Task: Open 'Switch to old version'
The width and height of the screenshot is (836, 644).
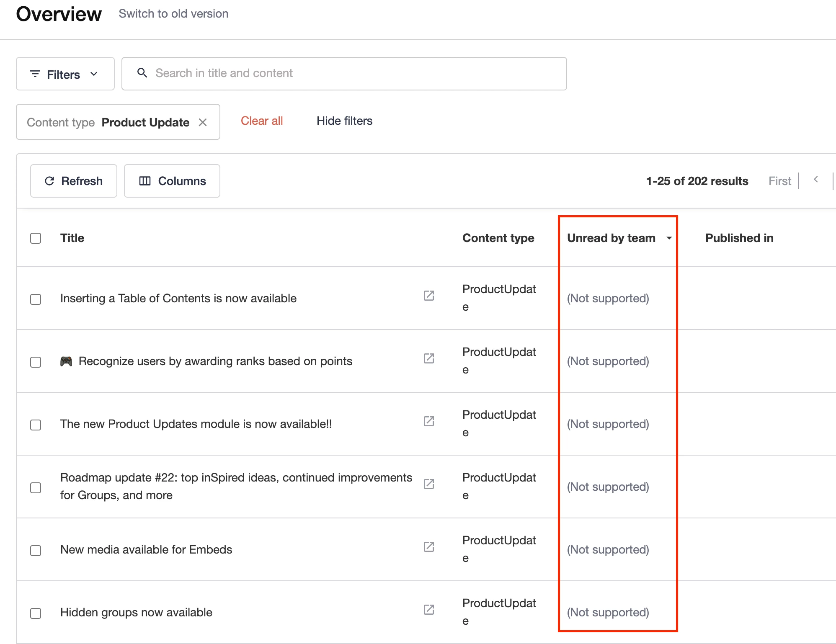Action: [x=173, y=13]
